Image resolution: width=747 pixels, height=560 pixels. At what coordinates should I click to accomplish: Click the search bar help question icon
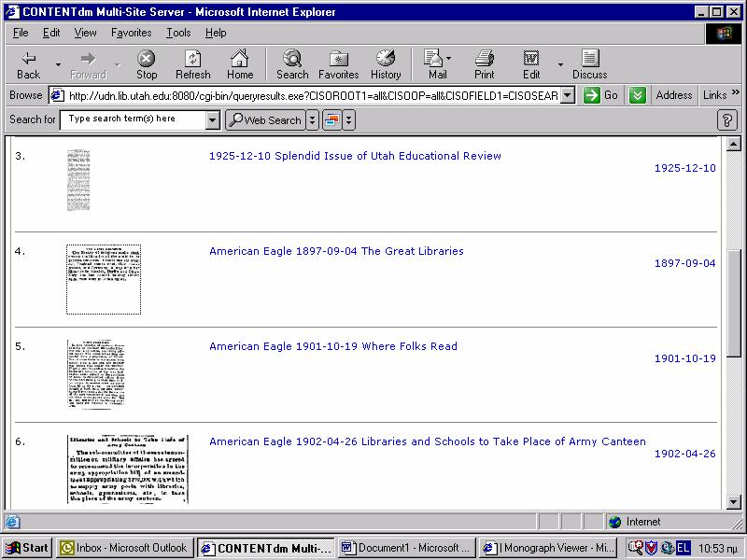pyautogui.click(x=727, y=120)
